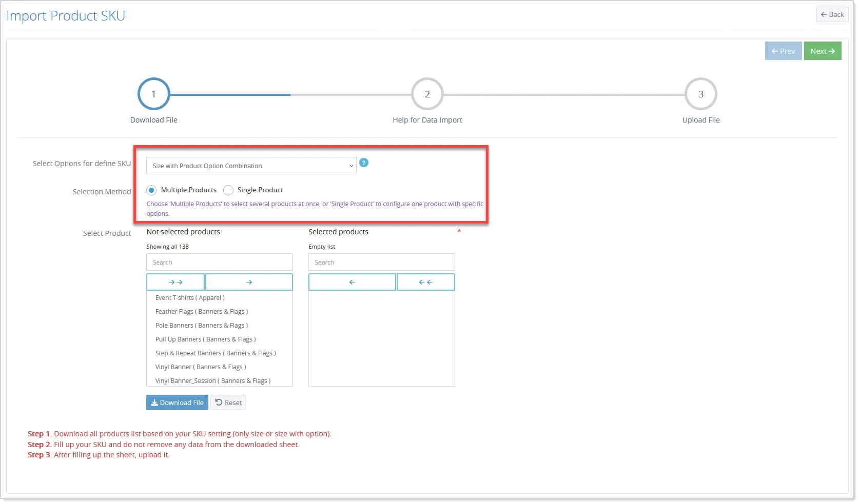The height and width of the screenshot is (504, 859).
Task: Click the blue help question mark icon
Action: pos(364,163)
